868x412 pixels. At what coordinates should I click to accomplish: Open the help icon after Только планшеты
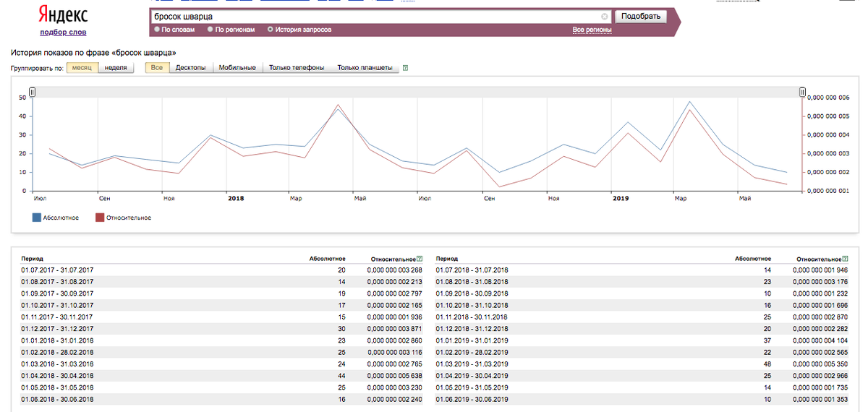(x=405, y=68)
